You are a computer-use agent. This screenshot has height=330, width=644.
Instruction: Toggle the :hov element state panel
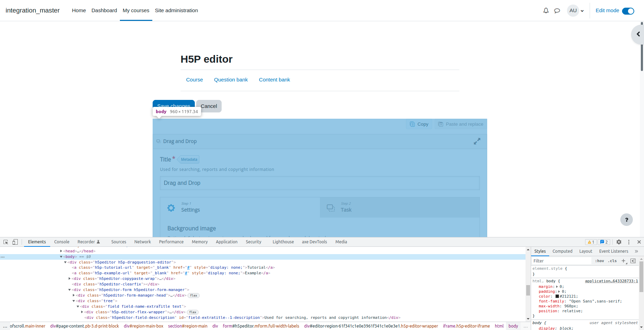pos(599,261)
